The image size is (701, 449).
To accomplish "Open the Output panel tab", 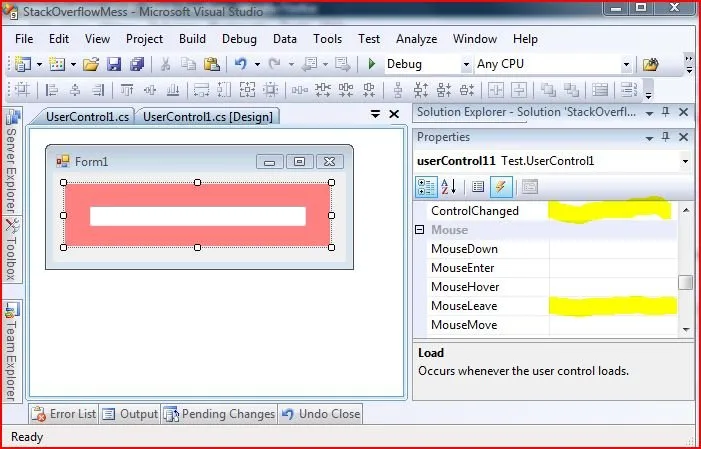I will [x=130, y=414].
